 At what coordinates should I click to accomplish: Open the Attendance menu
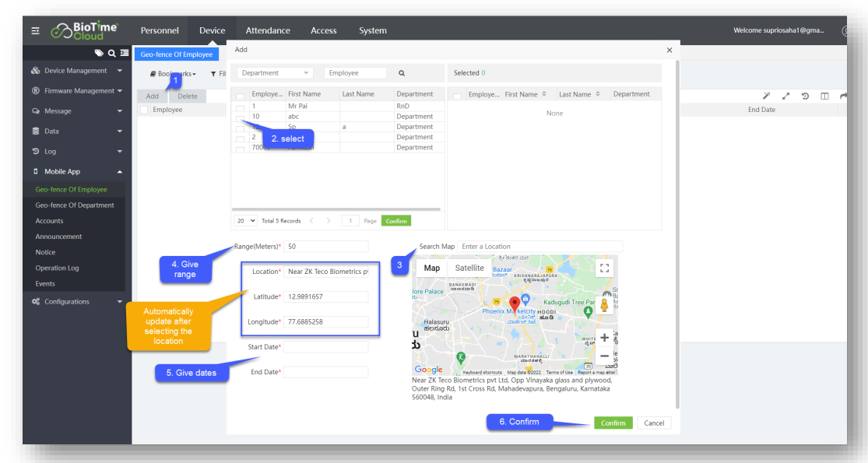268,30
